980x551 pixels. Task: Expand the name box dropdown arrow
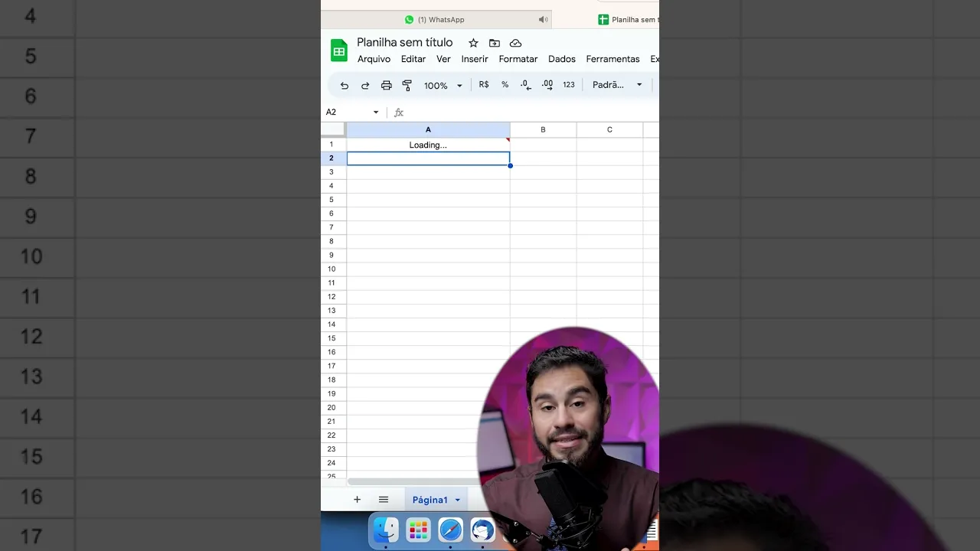376,112
